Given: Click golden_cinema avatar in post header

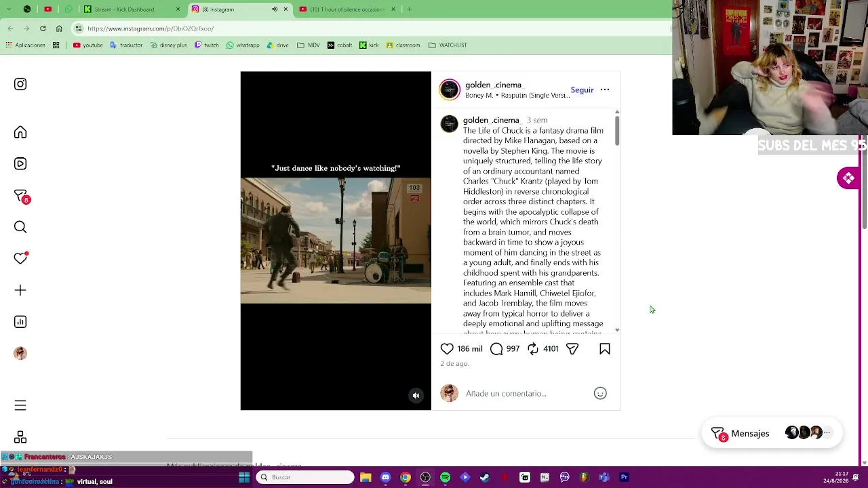Looking at the screenshot, I should [x=450, y=89].
